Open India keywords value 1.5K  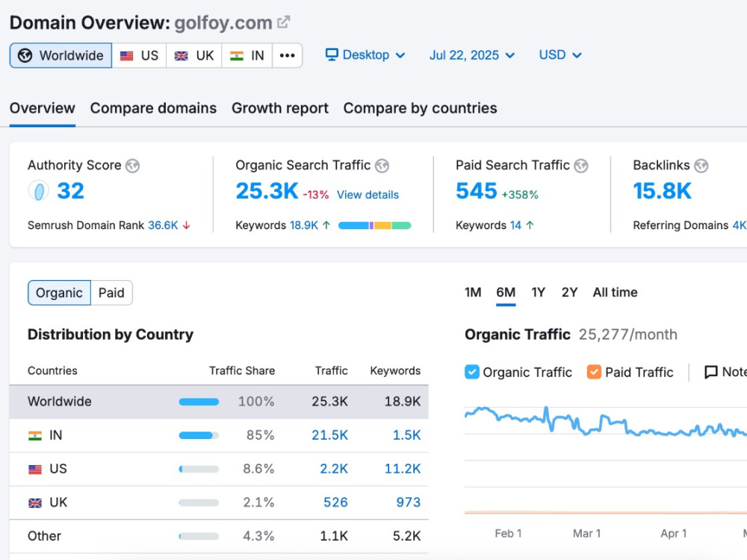407,435
